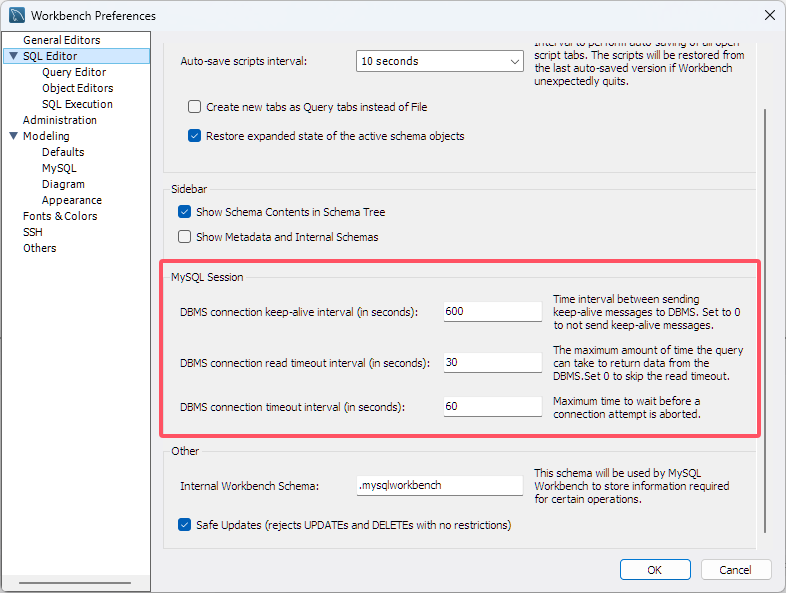Uncheck Restore expanded state of schema objects
The width and height of the screenshot is (786, 593).
195,136
